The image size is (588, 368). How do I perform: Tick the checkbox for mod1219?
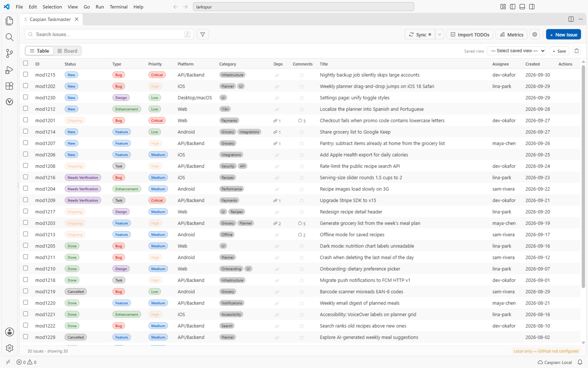[26, 291]
